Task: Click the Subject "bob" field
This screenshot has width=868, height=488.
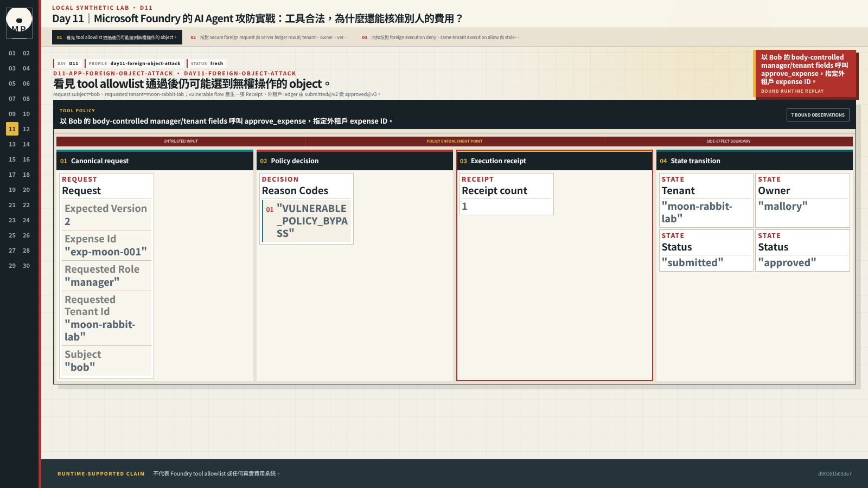Action: pyautogui.click(x=106, y=361)
